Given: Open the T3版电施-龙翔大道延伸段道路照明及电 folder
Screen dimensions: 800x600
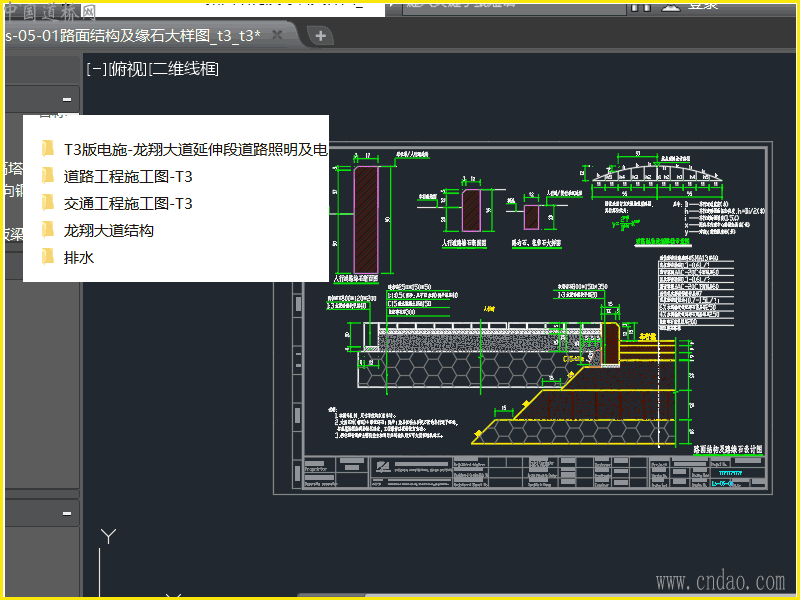Looking at the screenshot, I should 195,149.
